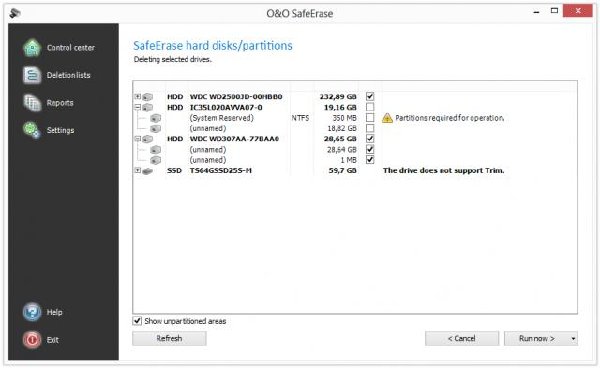Click the Settings gear icon
Image resolution: width=600 pixels, height=368 pixels.
pos(31,130)
